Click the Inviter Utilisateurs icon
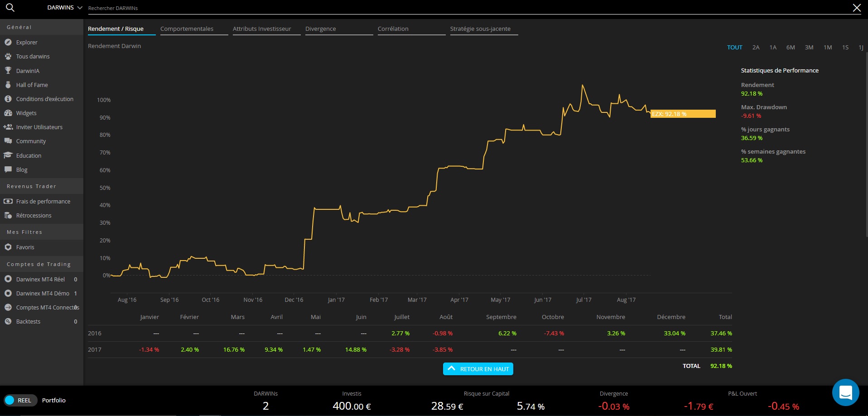Image resolution: width=868 pixels, height=416 pixels. pos(8,127)
